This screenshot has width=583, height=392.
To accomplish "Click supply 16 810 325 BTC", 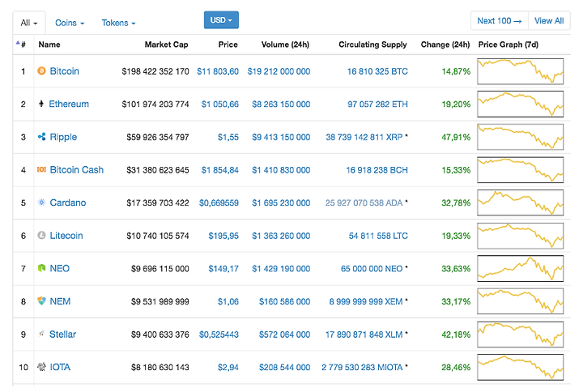I will click(377, 71).
